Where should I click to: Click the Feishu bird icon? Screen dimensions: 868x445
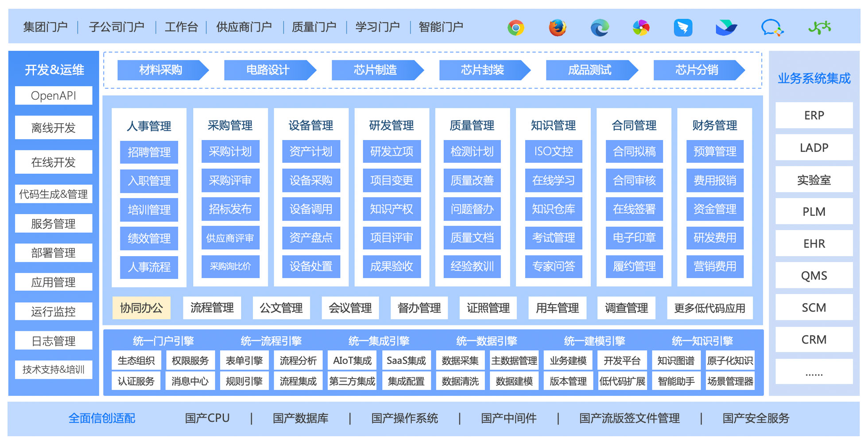pyautogui.click(x=726, y=27)
